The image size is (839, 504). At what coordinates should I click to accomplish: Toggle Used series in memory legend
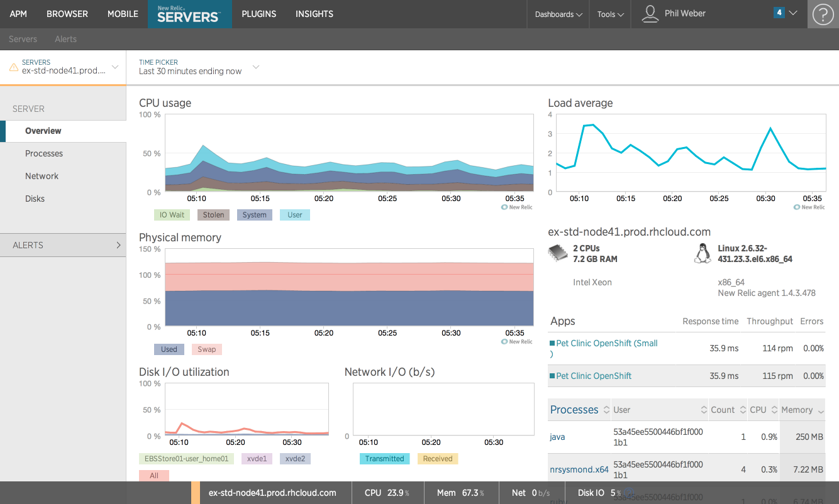click(169, 349)
